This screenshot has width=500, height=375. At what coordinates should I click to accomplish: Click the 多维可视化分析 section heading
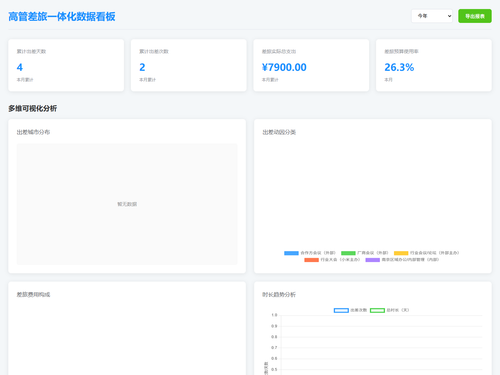[x=33, y=108]
